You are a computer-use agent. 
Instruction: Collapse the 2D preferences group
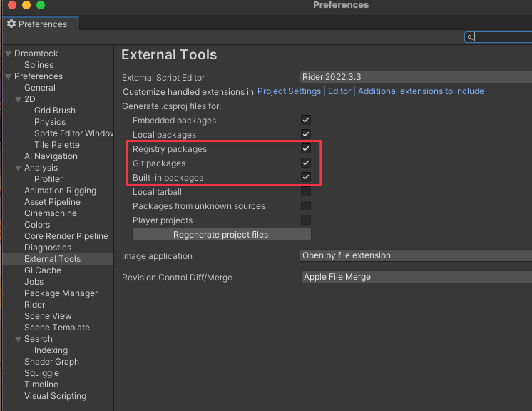click(x=18, y=99)
